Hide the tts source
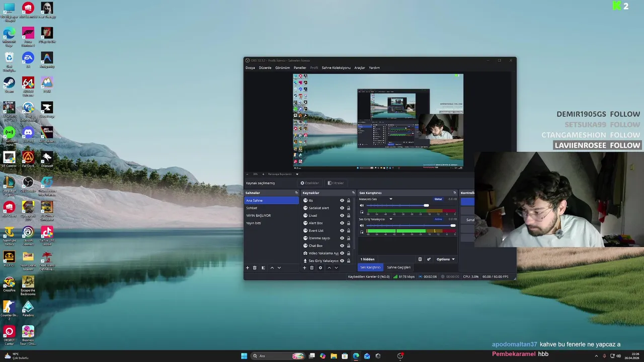This screenshot has width=644, height=362. (342, 201)
